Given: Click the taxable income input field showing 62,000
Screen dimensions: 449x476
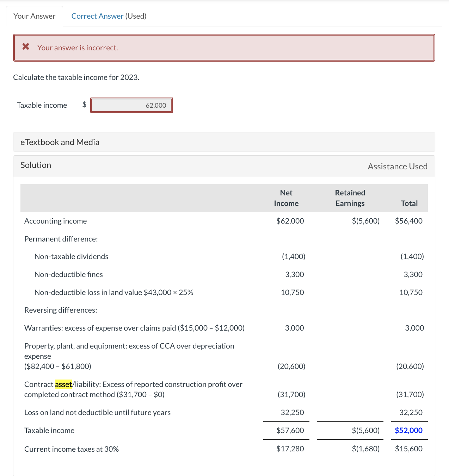Looking at the screenshot, I should coord(131,105).
